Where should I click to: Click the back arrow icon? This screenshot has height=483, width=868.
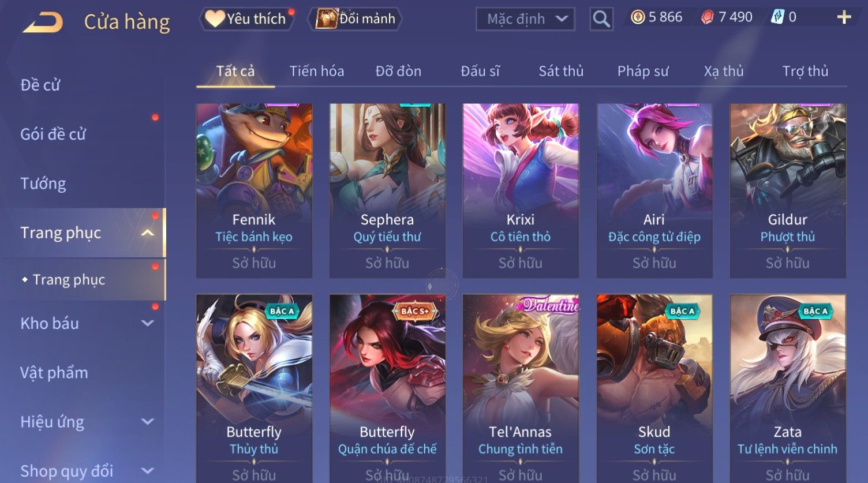43,22
